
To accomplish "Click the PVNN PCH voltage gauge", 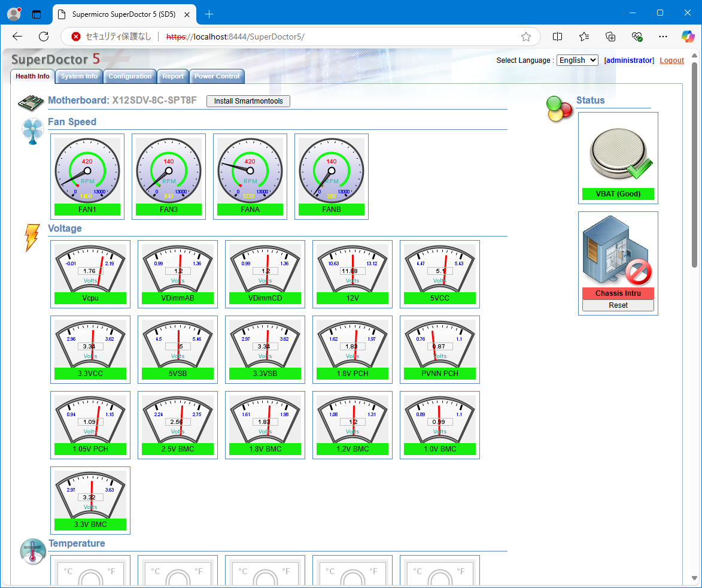I will [x=440, y=344].
